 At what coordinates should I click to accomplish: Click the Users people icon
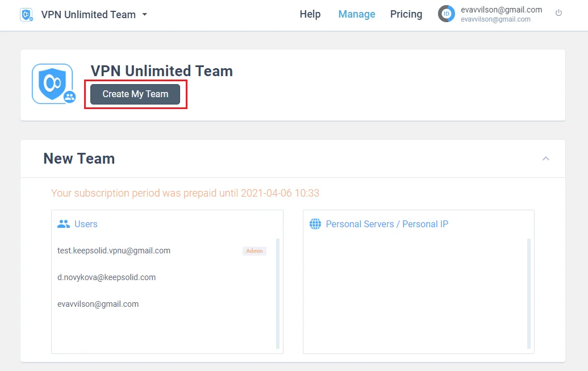pos(64,224)
